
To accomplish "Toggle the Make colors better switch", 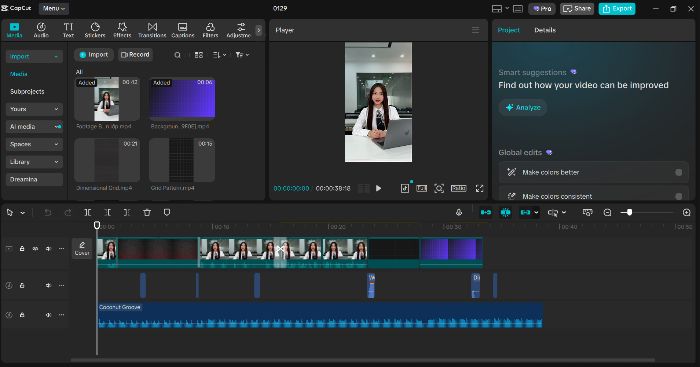I will 679,172.
